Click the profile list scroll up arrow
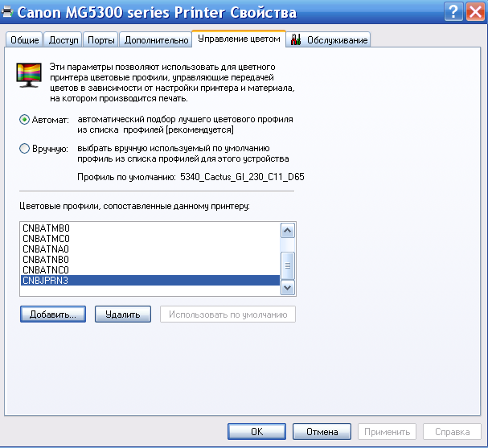The image size is (488, 448). (x=288, y=231)
